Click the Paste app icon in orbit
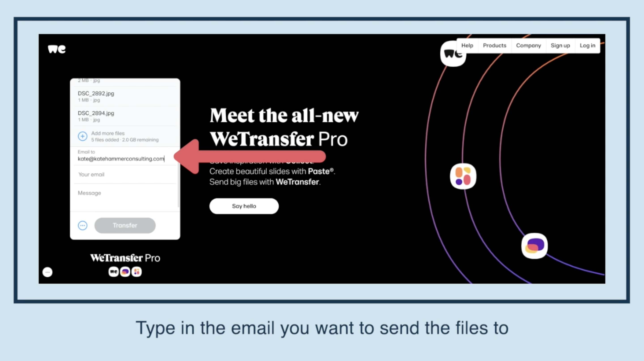The image size is (644, 361). click(x=464, y=176)
